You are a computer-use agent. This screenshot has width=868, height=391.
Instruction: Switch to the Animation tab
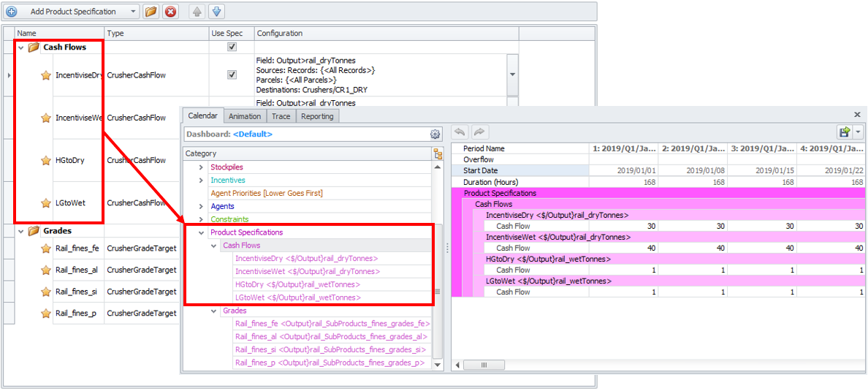tap(244, 116)
